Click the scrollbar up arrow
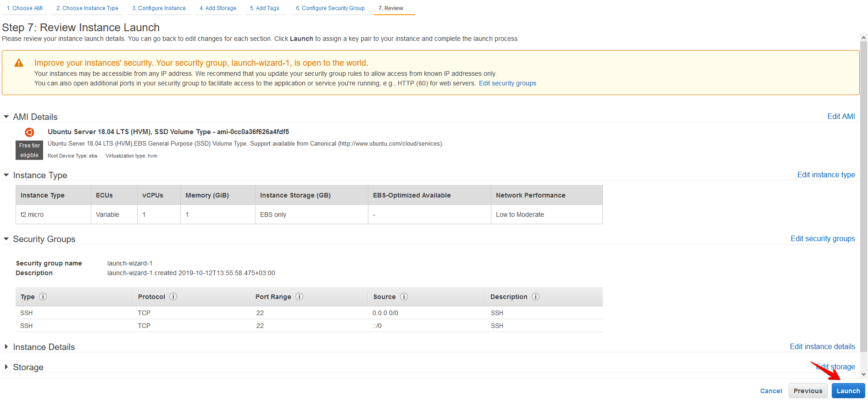 864,38
